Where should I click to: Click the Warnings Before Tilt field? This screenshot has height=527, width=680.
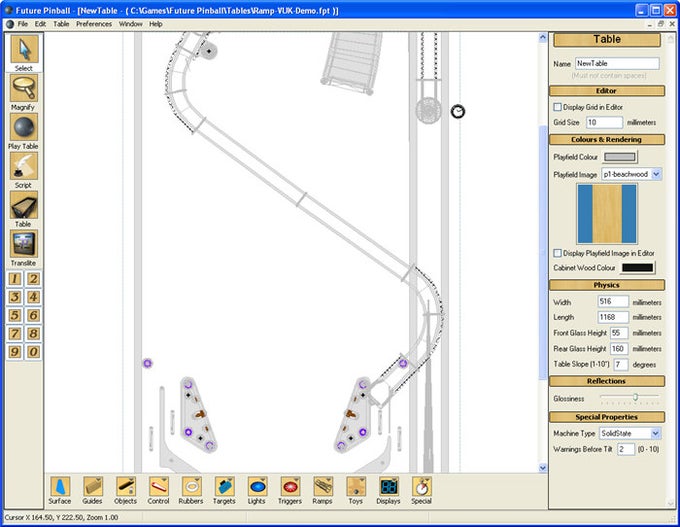(x=626, y=449)
